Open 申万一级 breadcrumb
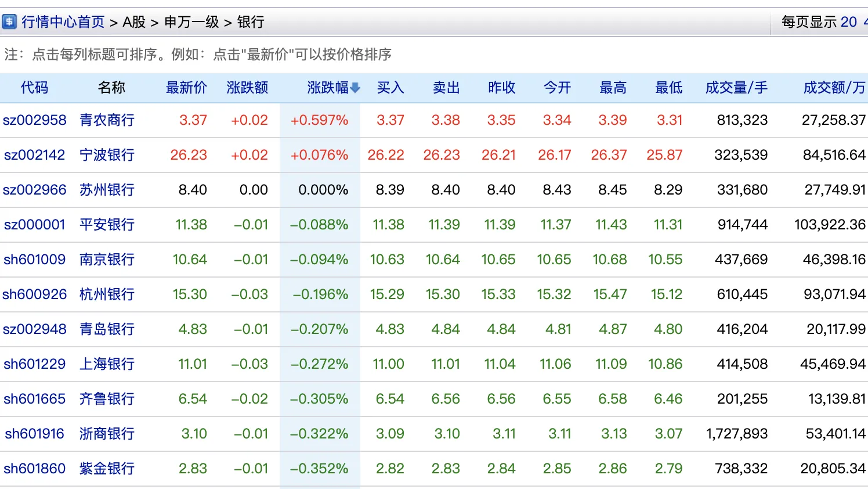Image resolution: width=868 pixels, height=489 pixels. pyautogui.click(x=191, y=22)
